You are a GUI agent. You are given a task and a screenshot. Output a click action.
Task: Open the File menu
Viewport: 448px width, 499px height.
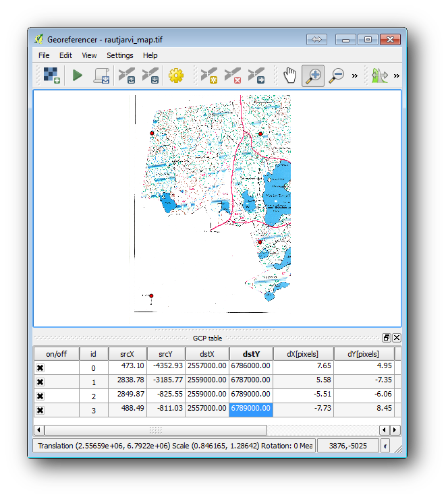pos(44,55)
